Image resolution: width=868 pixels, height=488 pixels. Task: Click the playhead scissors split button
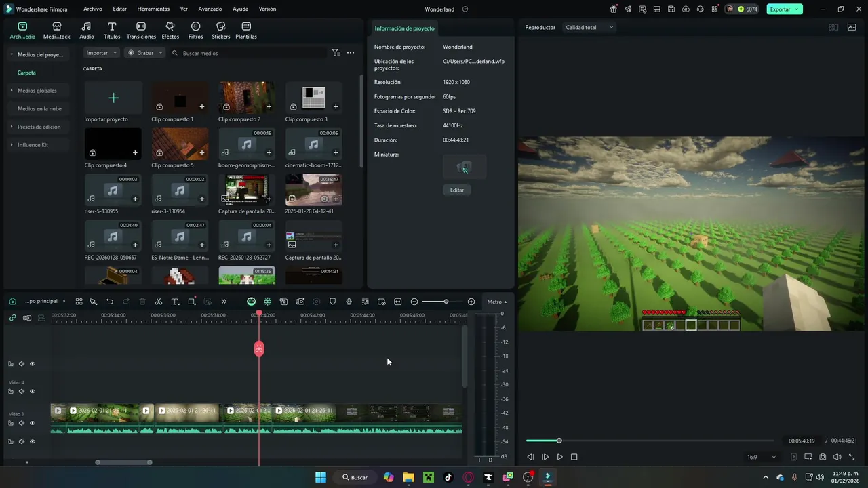pyautogui.click(x=259, y=348)
